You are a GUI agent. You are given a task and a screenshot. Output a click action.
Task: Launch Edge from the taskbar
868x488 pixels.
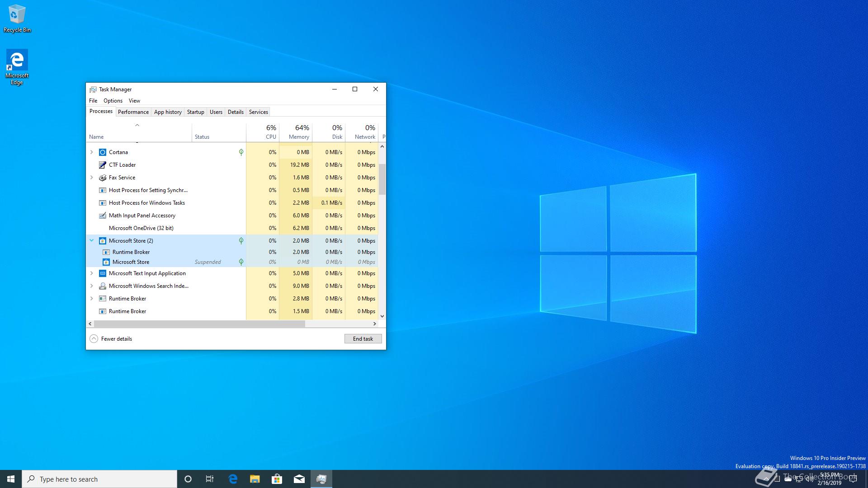pos(233,479)
